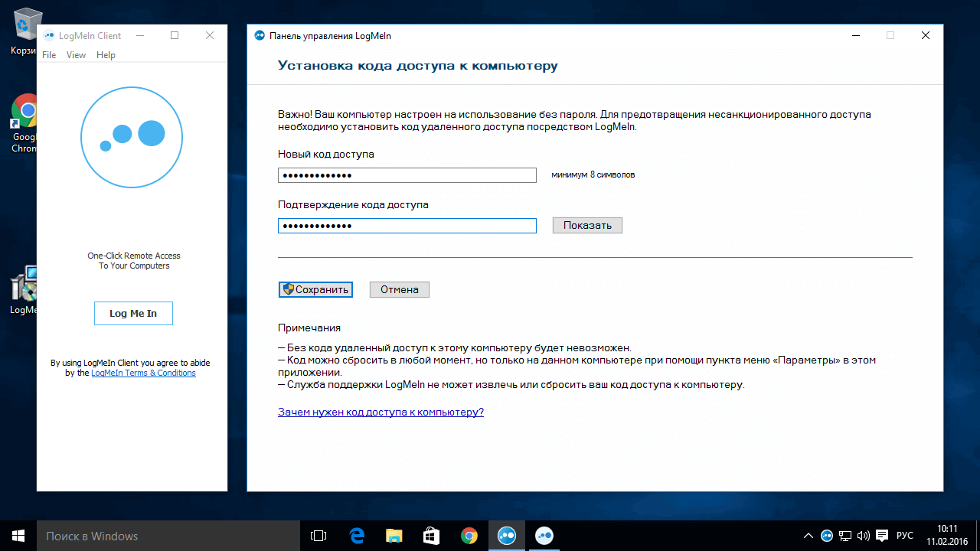
Task: Select the Google Chrome desktop shortcut
Action: (24, 124)
